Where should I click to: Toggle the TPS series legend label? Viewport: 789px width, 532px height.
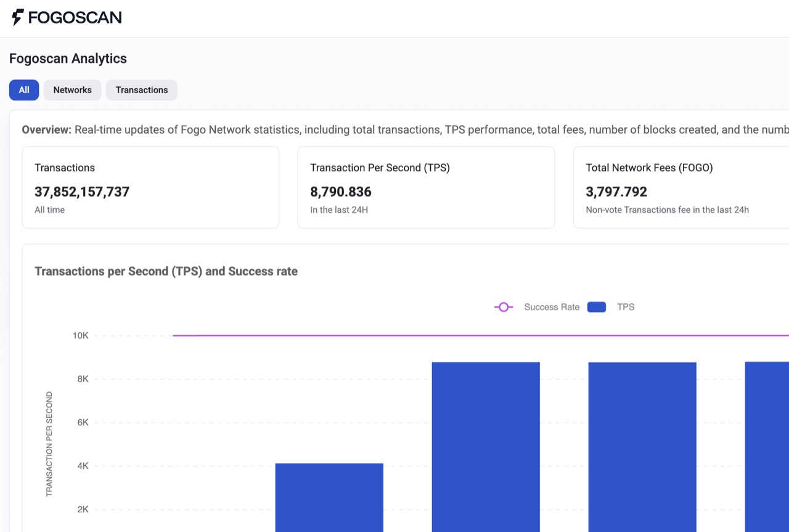pyautogui.click(x=625, y=307)
